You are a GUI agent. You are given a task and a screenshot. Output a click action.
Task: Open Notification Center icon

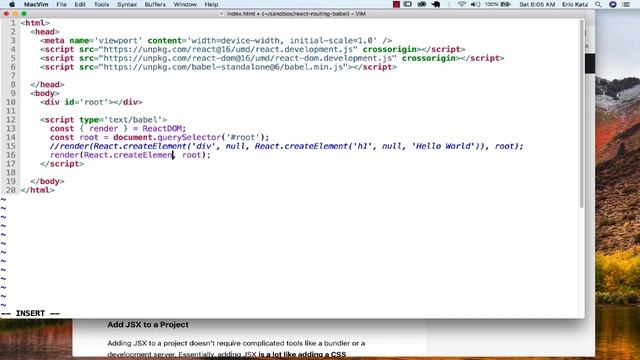pos(627,4)
